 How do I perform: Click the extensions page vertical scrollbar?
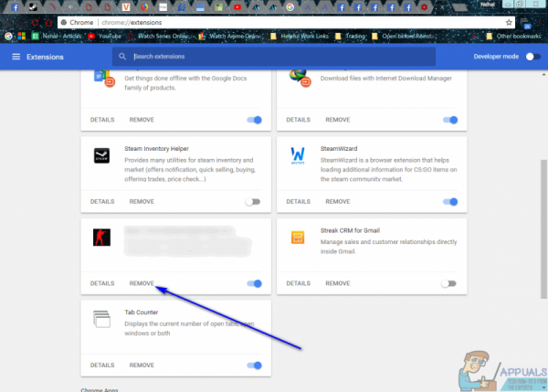click(x=543, y=229)
